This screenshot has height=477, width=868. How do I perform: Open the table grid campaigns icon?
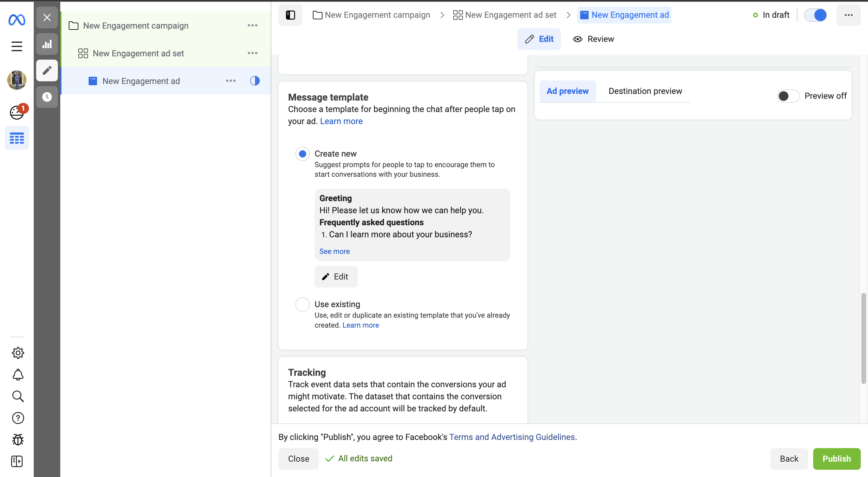tap(17, 138)
